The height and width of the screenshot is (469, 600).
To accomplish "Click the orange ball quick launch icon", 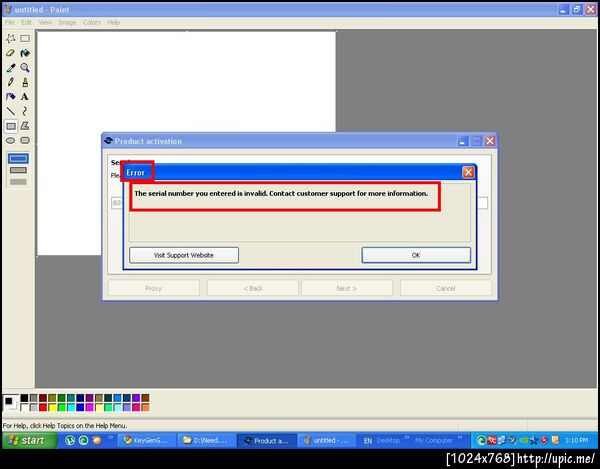I will (x=97, y=440).
